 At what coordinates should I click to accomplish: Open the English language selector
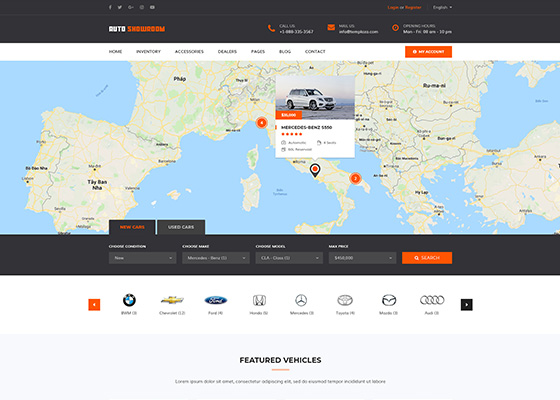click(x=442, y=7)
